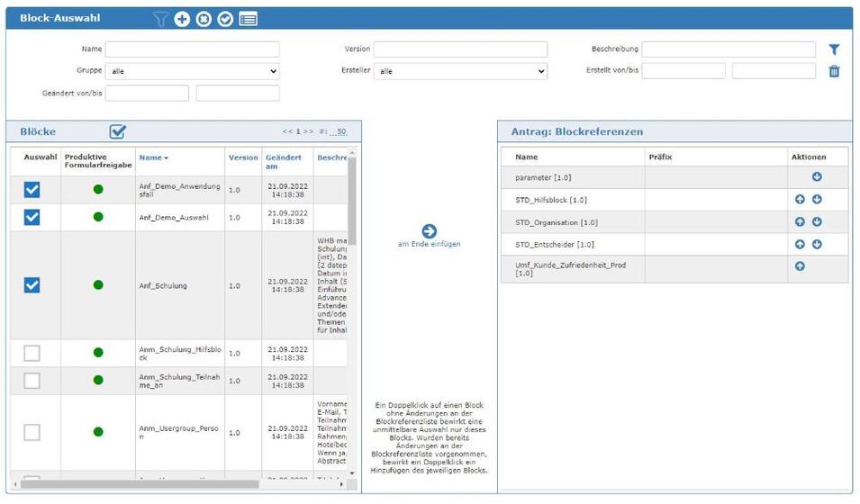Sort blocks by the Name column
The height and width of the screenshot is (504, 860).
pos(153,157)
